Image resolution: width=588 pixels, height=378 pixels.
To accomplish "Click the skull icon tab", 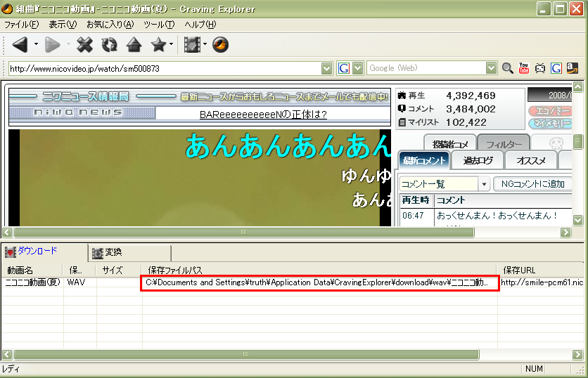I will [556, 143].
